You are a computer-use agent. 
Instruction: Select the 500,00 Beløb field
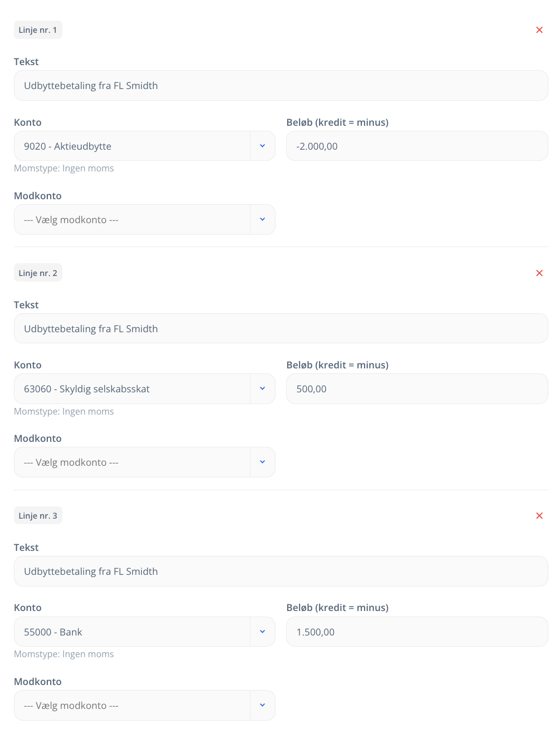point(417,388)
